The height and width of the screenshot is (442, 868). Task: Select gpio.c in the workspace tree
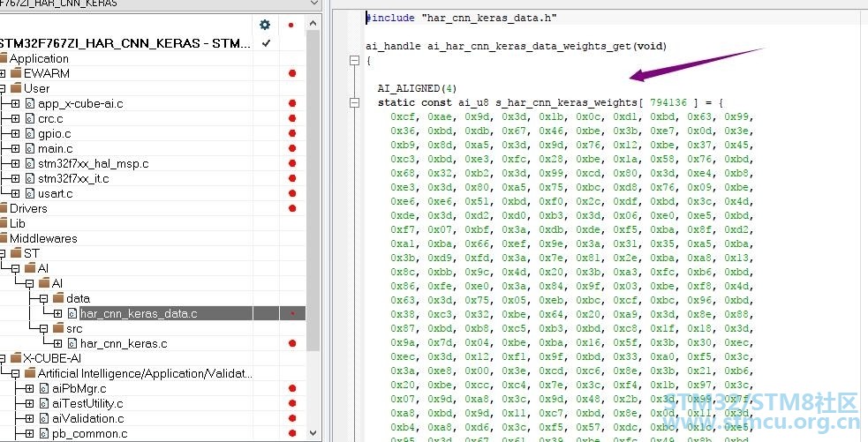click(x=54, y=134)
